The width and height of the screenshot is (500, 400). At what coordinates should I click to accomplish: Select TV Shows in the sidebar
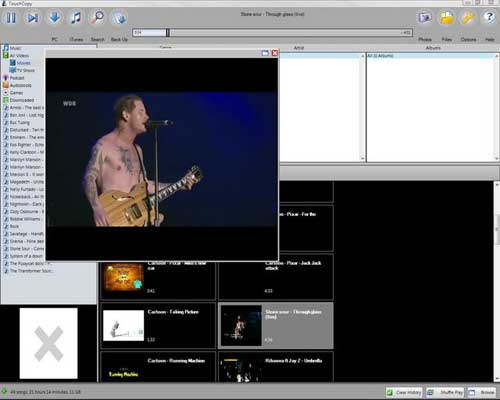coord(26,70)
